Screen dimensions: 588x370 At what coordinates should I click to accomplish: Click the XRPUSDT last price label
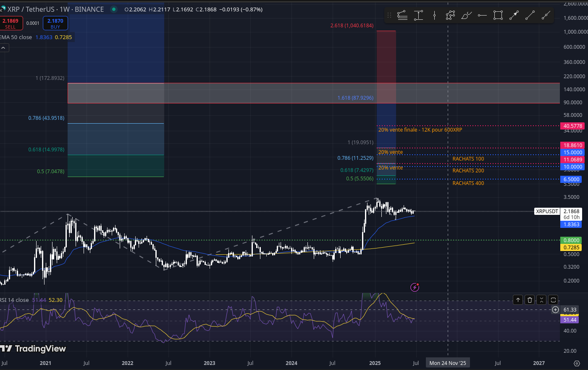pos(547,211)
